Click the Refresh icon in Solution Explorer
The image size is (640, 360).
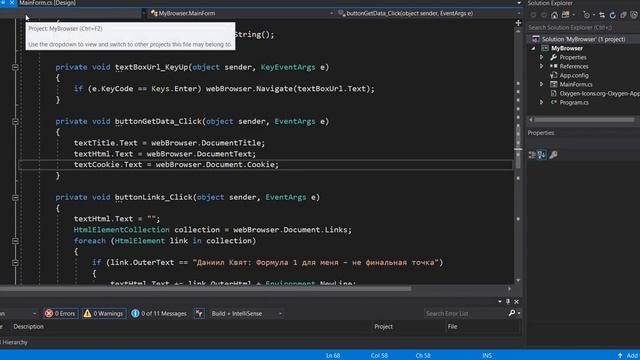pyautogui.click(x=613, y=15)
